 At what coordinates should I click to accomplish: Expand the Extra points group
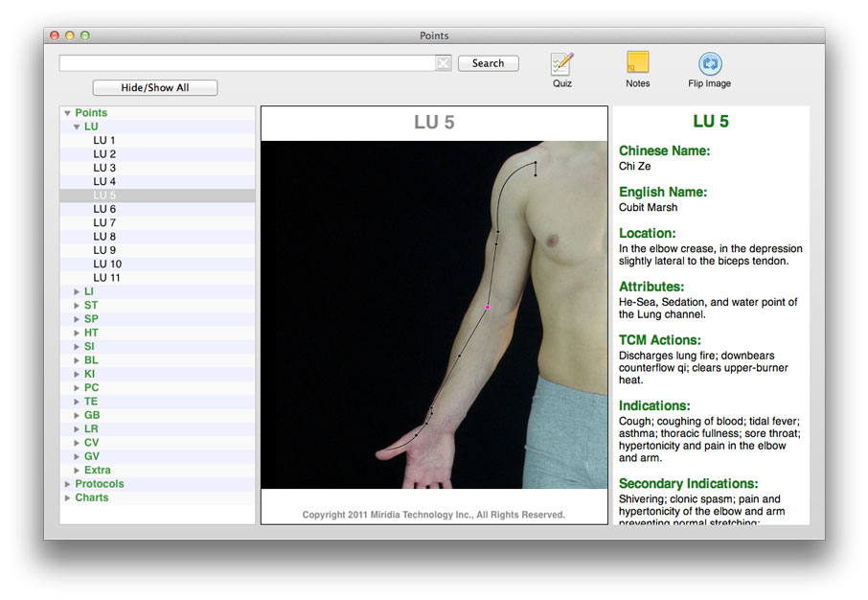77,471
